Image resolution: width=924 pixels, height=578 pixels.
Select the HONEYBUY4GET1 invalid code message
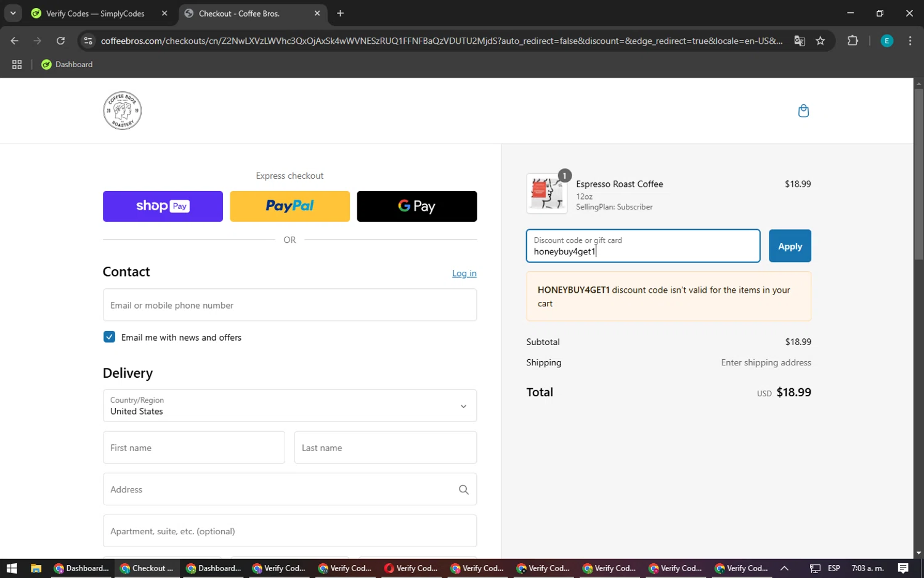(669, 296)
